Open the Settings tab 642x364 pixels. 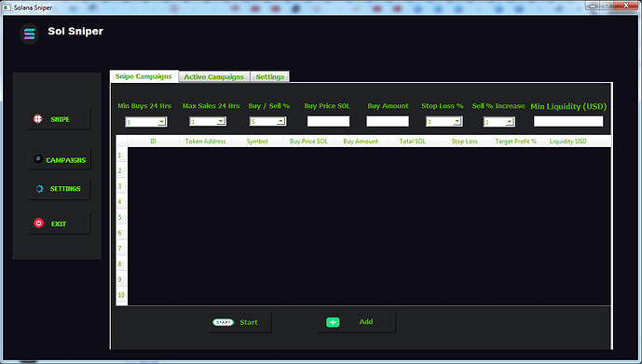coord(270,77)
